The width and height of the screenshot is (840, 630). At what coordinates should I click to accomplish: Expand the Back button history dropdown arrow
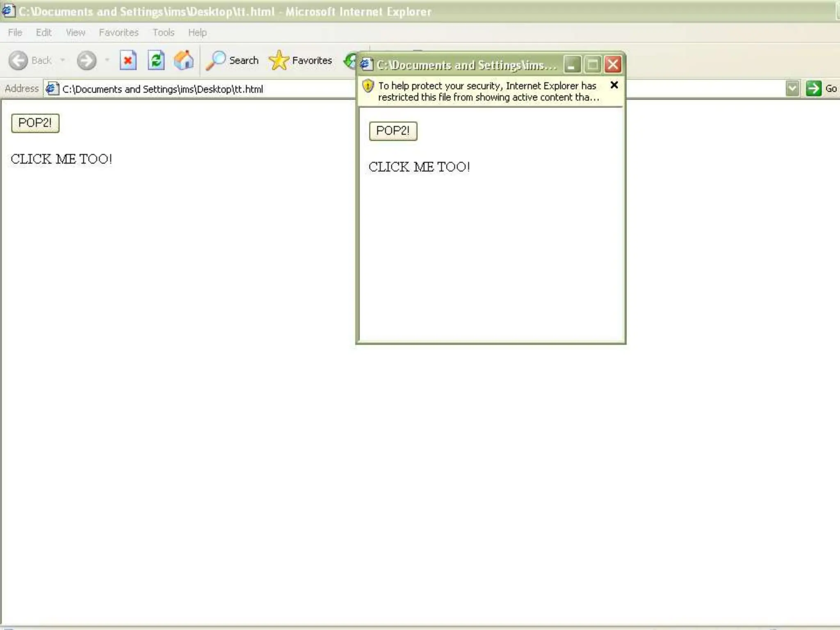pos(63,60)
